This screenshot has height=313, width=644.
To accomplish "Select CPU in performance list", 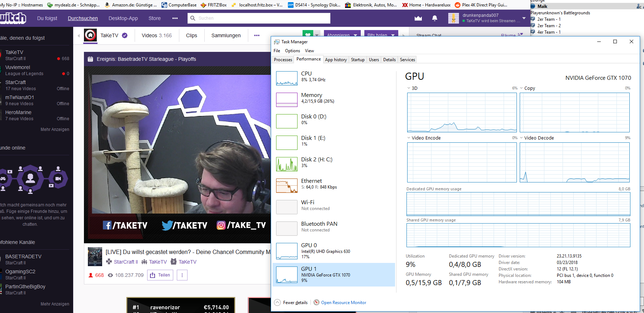I will tap(334, 78).
